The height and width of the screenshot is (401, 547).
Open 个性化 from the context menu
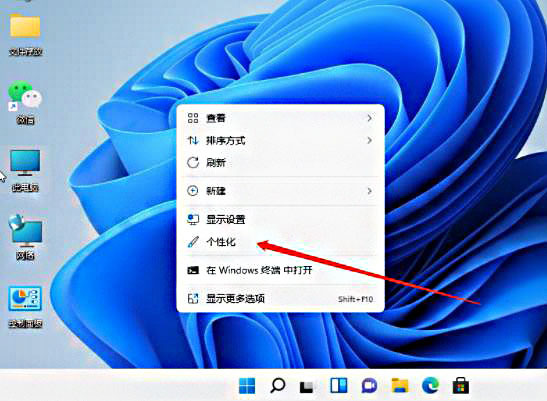[280, 242]
